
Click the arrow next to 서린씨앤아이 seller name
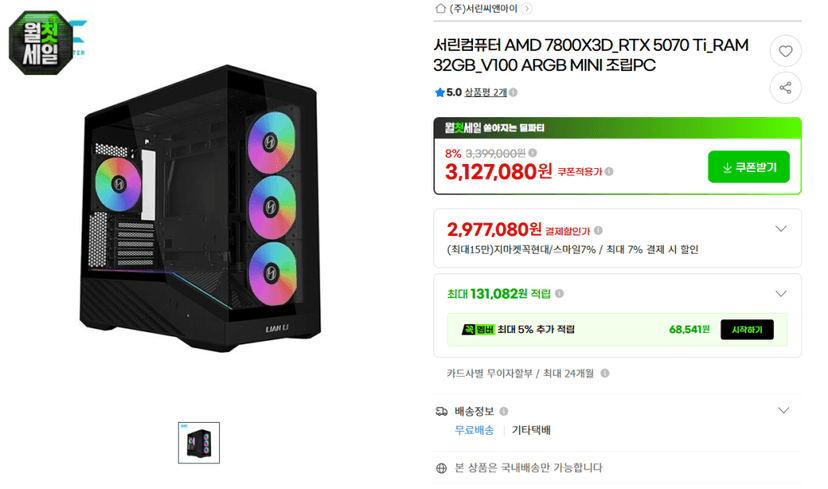526,8
